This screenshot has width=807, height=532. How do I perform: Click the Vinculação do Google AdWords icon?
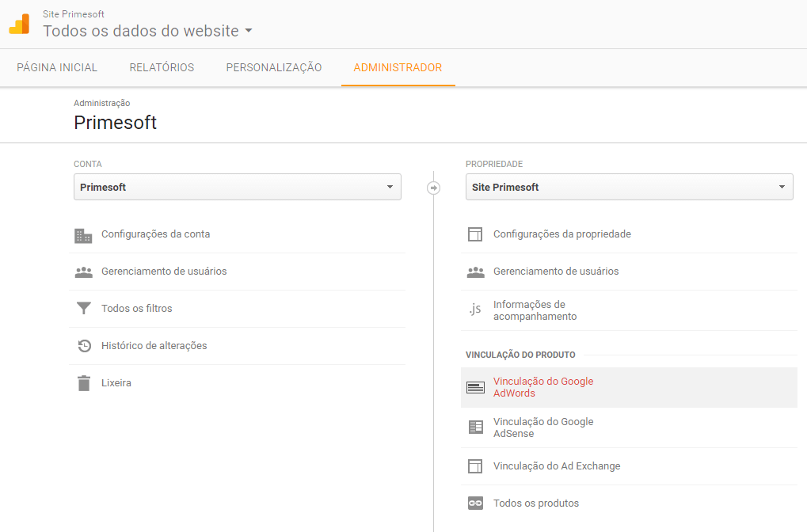coord(475,388)
